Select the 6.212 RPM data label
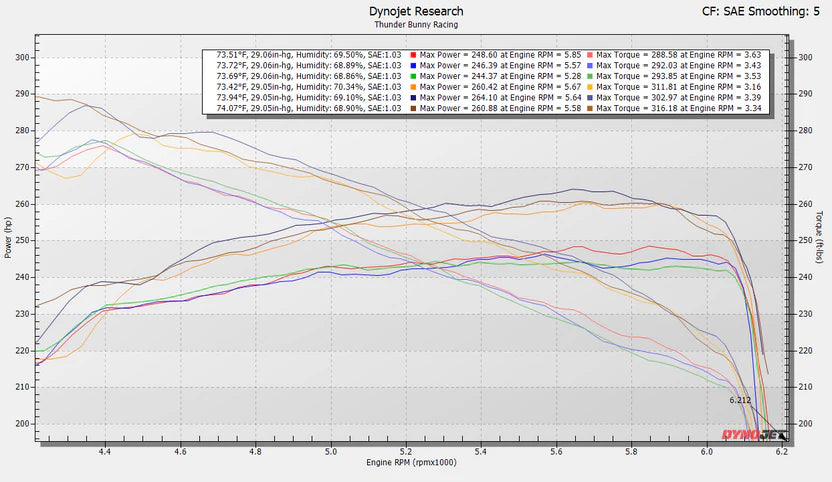 coord(740,400)
